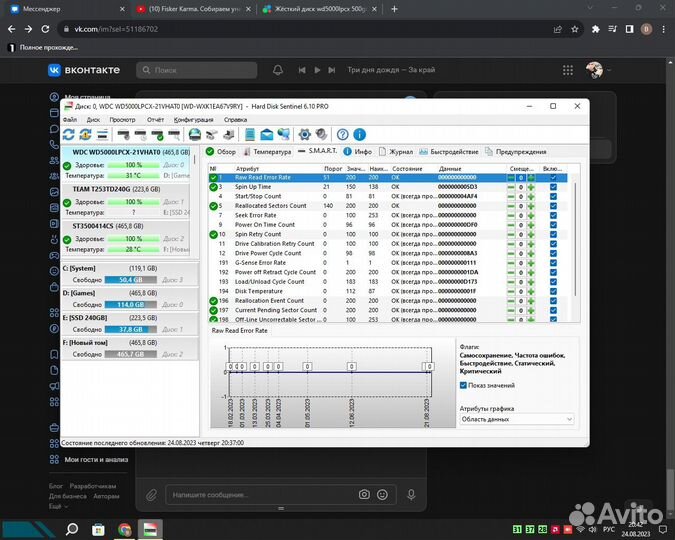Click the blue notebook report toolbar icon
Screen dimensions: 675x540
coord(250,135)
